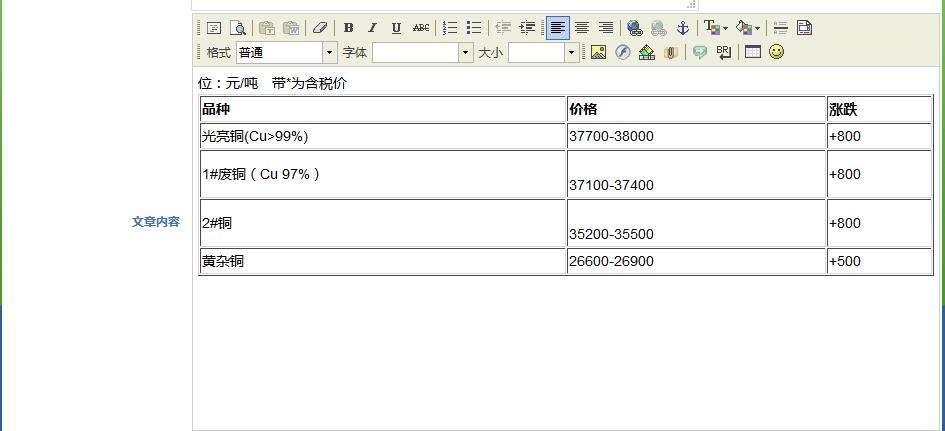
Task: Insert a table
Action: click(753, 52)
